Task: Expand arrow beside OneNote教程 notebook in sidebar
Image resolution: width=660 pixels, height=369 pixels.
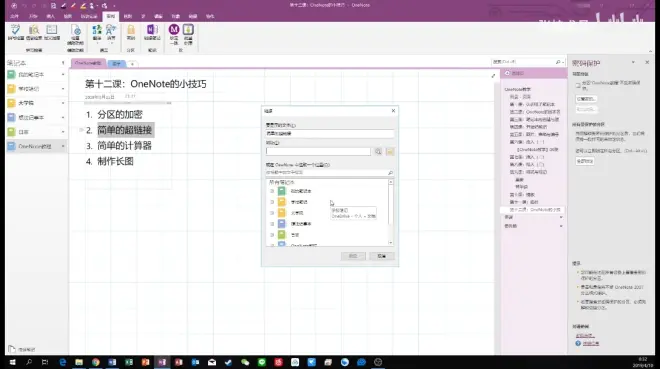Action: (x=63, y=146)
